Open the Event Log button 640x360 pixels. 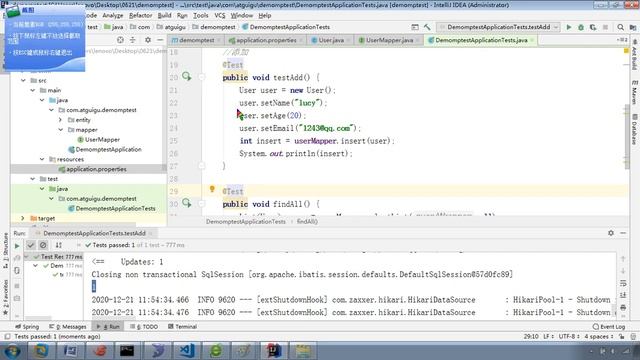coord(609,327)
